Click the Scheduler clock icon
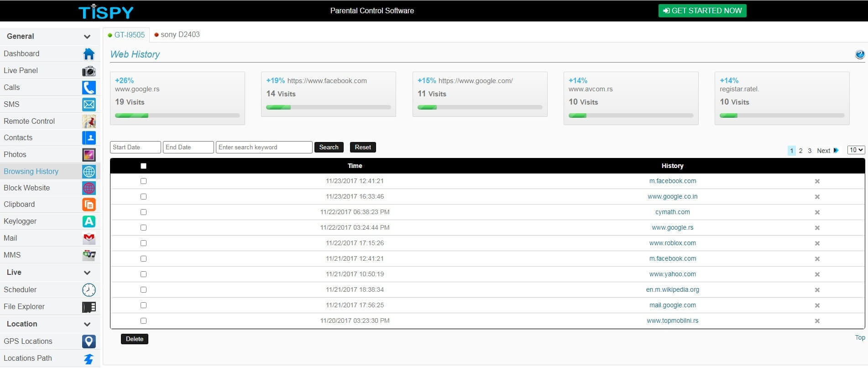868x368 pixels. coord(89,290)
